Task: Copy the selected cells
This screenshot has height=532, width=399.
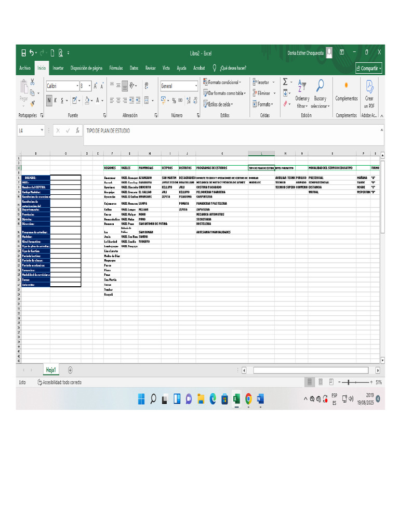Action: click(32, 92)
